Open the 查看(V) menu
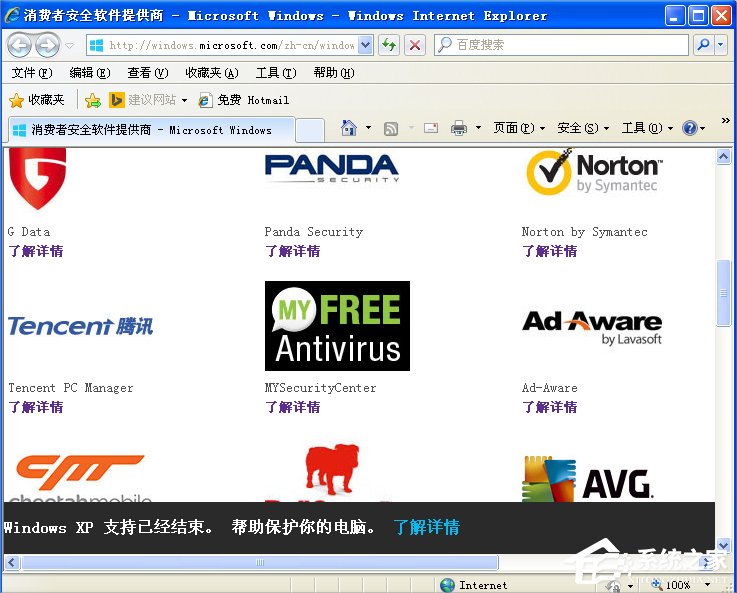 tap(148, 73)
